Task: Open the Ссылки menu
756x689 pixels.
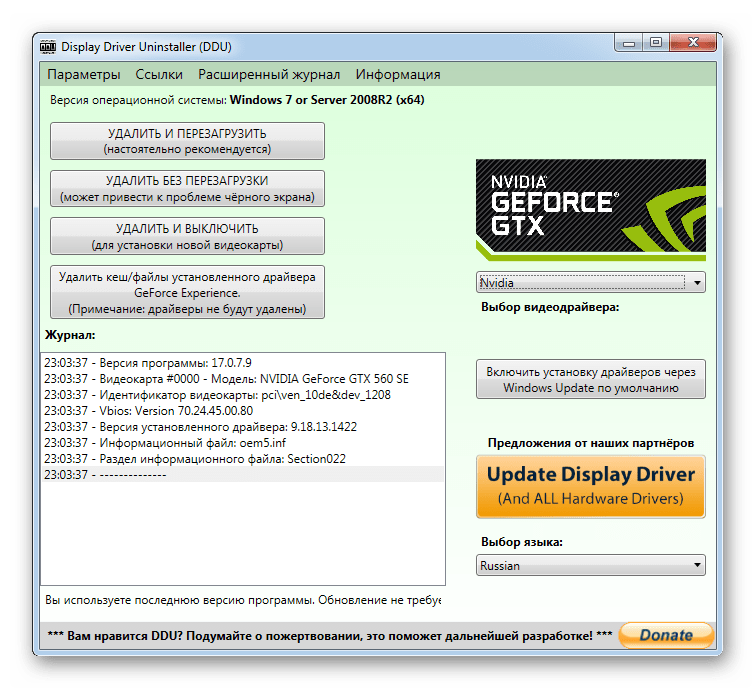Action: 159,74
